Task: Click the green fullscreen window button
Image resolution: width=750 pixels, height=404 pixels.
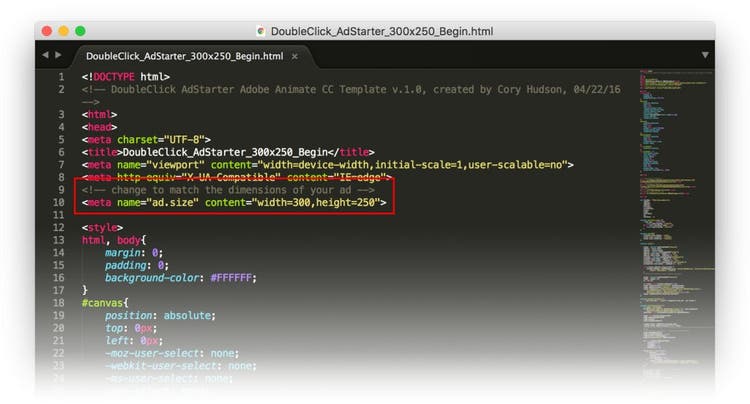Action: [x=80, y=32]
